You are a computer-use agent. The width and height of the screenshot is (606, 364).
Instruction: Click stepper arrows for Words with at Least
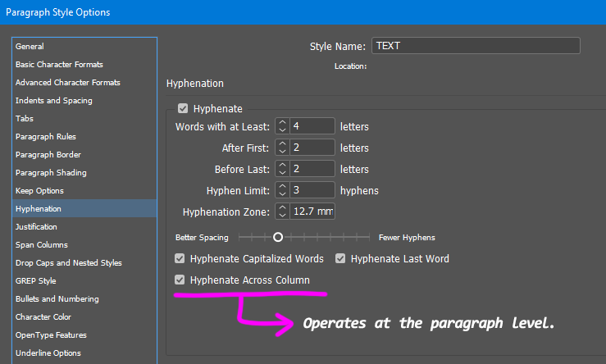(x=283, y=126)
